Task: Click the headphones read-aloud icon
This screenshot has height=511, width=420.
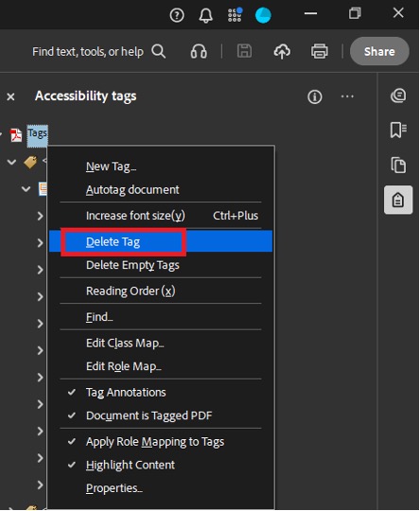Action: pyautogui.click(x=199, y=51)
